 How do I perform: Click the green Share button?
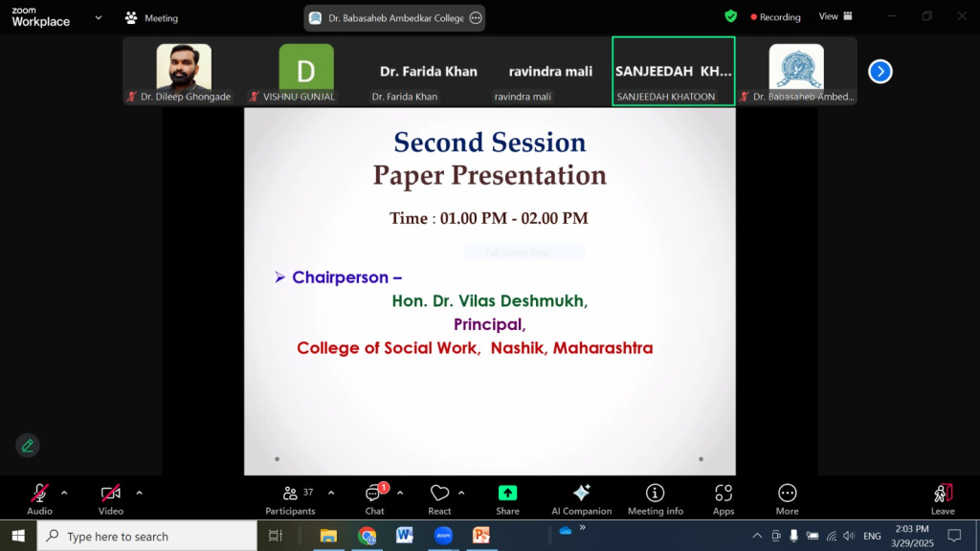[507, 498]
